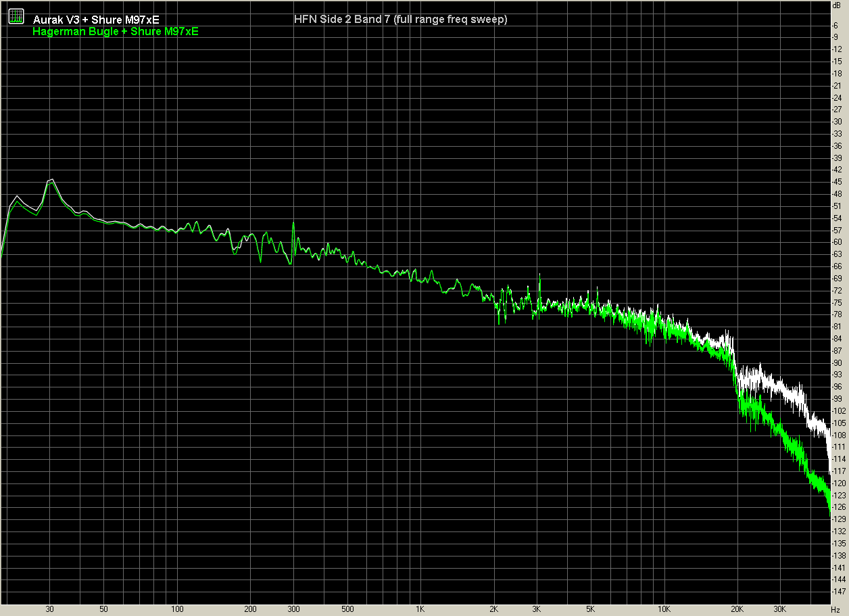Viewport: 849px width, 616px height.
Task: Click the '20K' frequency axis label
Action: 737,610
